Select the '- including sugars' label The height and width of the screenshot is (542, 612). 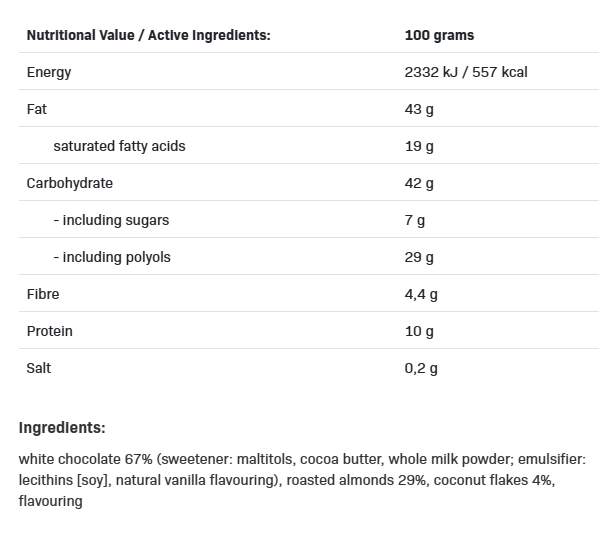(111, 220)
